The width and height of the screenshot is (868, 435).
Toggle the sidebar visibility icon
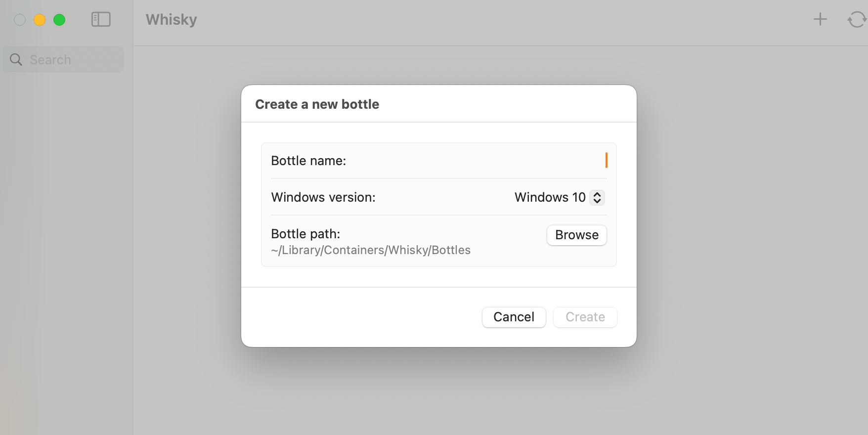101,20
